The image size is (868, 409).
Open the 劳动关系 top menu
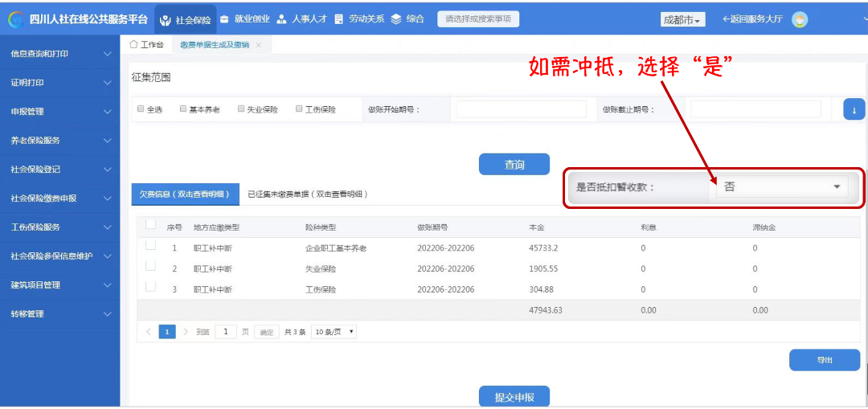pos(360,18)
